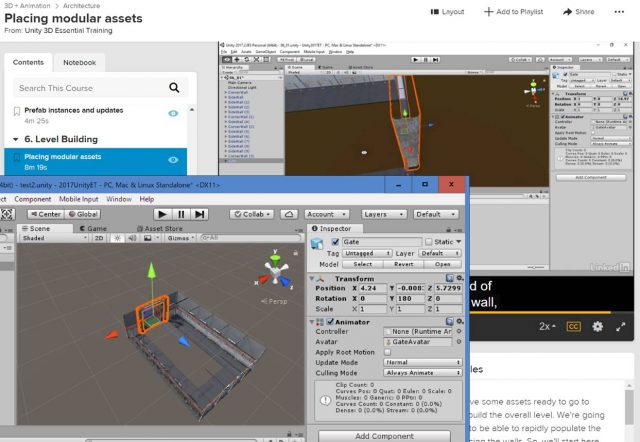Click the scene view search field
The height and width of the screenshot is (442, 640).
point(250,238)
